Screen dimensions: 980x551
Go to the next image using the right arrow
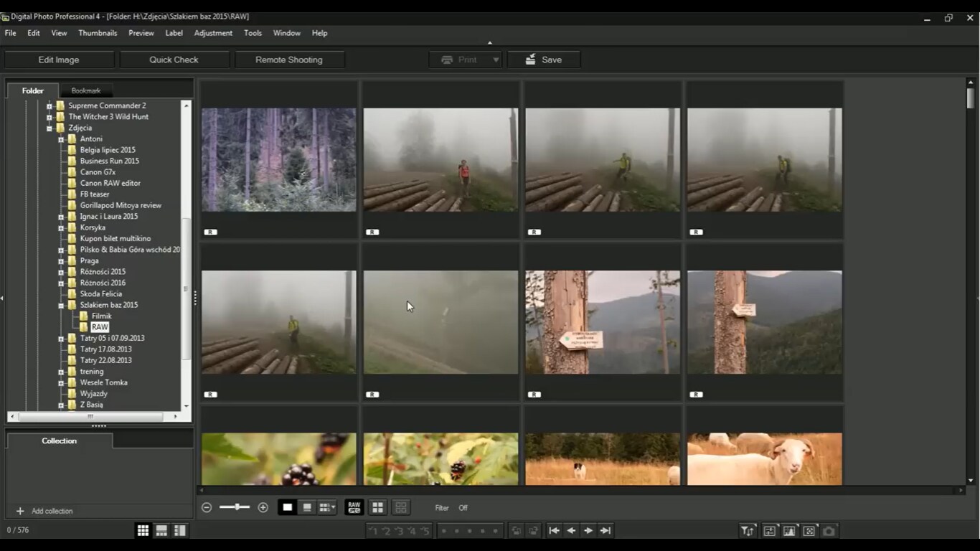click(x=588, y=531)
